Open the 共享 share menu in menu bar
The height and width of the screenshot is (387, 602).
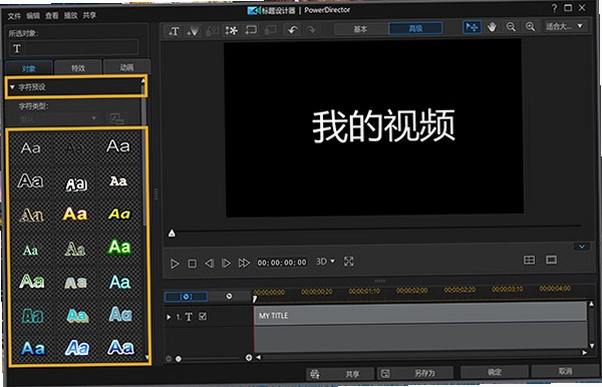pyautogui.click(x=89, y=15)
